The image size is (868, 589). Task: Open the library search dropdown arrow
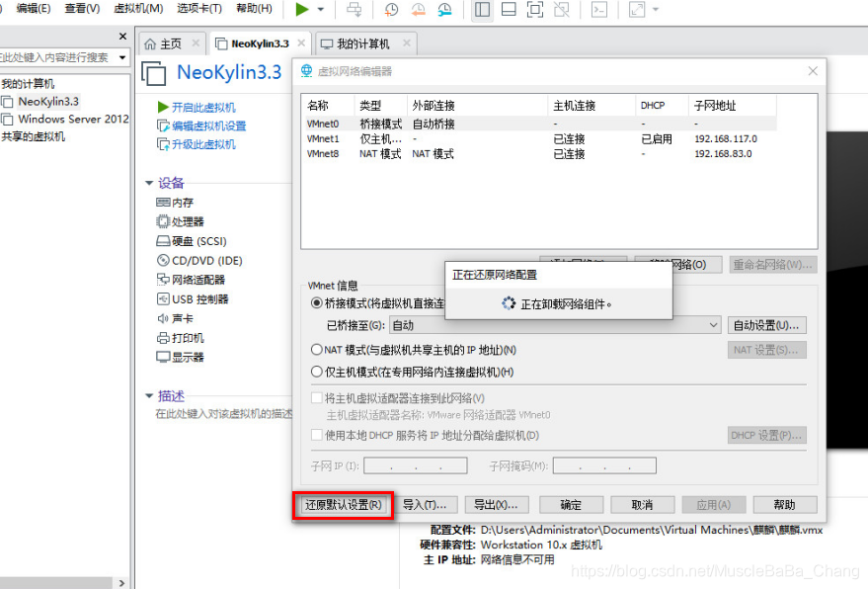click(x=122, y=57)
